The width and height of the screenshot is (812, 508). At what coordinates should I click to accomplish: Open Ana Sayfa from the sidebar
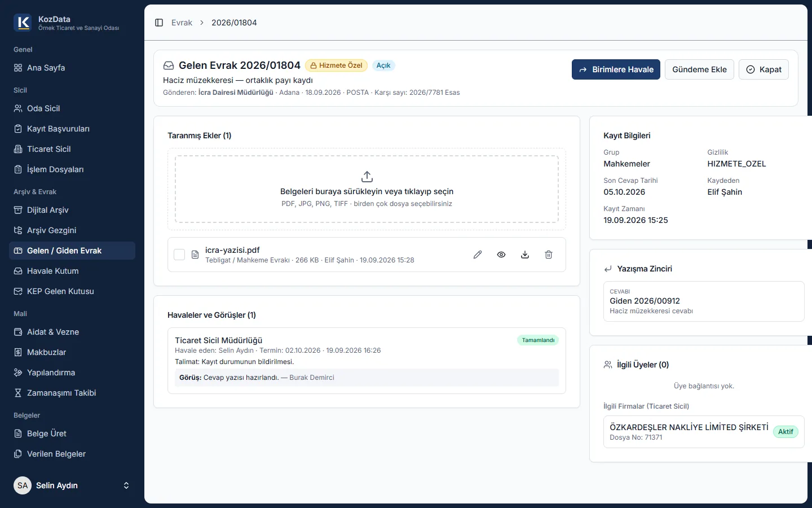(72, 68)
